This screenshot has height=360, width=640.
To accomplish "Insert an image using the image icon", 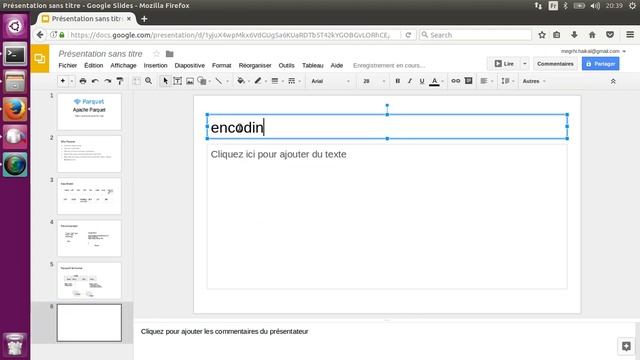I will (190, 81).
